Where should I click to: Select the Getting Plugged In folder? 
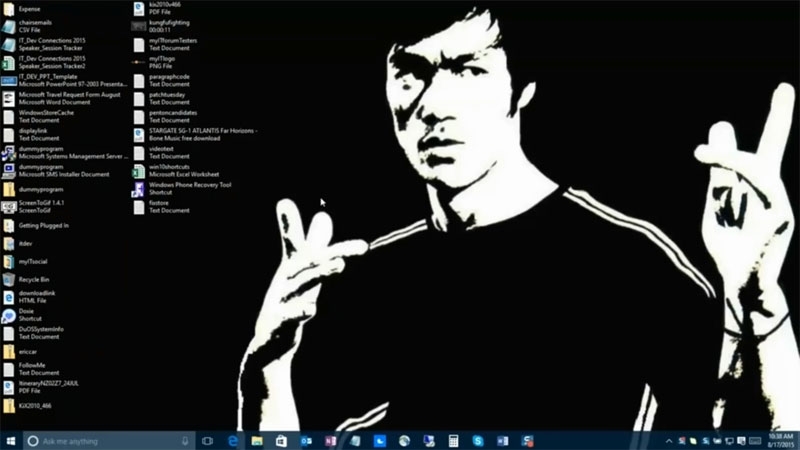coord(36,226)
